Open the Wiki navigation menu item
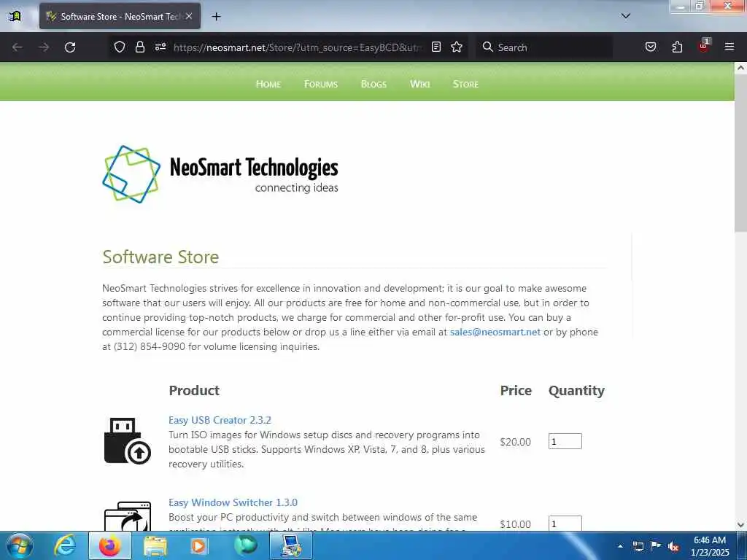The width and height of the screenshot is (747, 560). 419,85
